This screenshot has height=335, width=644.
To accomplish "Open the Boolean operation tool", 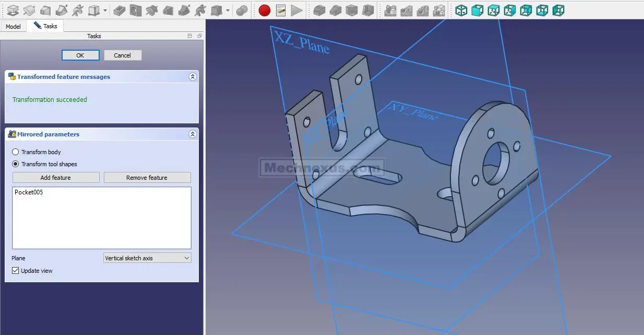I will 242,10.
